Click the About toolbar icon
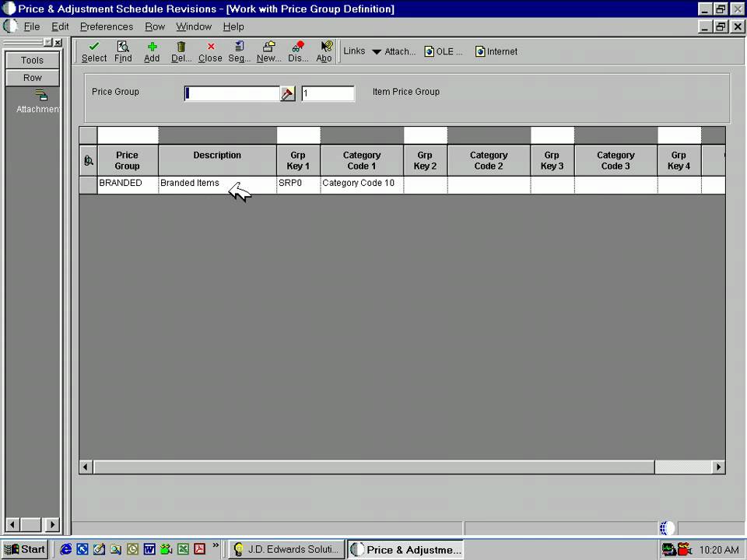This screenshot has width=747, height=560. pos(324,51)
